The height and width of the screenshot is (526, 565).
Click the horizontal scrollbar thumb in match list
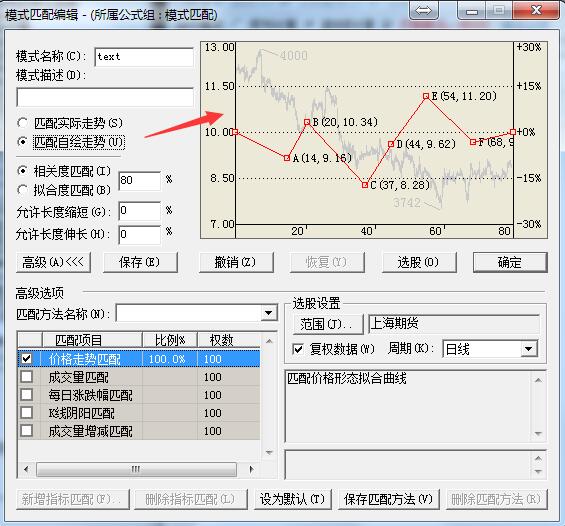[x=136, y=469]
